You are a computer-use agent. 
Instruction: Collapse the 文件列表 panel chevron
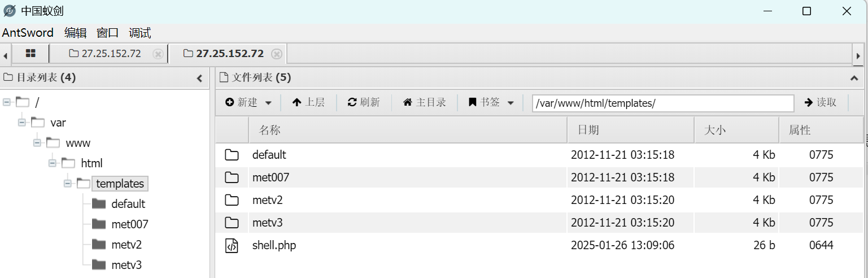(853, 78)
